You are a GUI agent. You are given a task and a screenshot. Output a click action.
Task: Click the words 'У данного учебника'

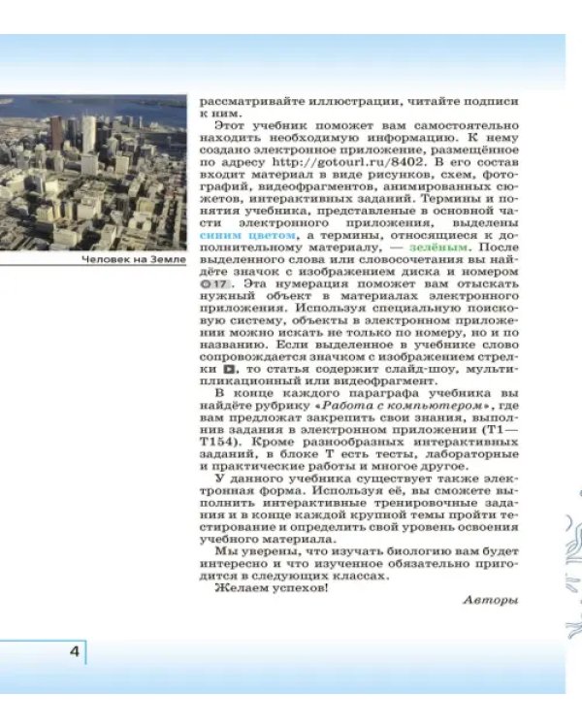pos(283,479)
